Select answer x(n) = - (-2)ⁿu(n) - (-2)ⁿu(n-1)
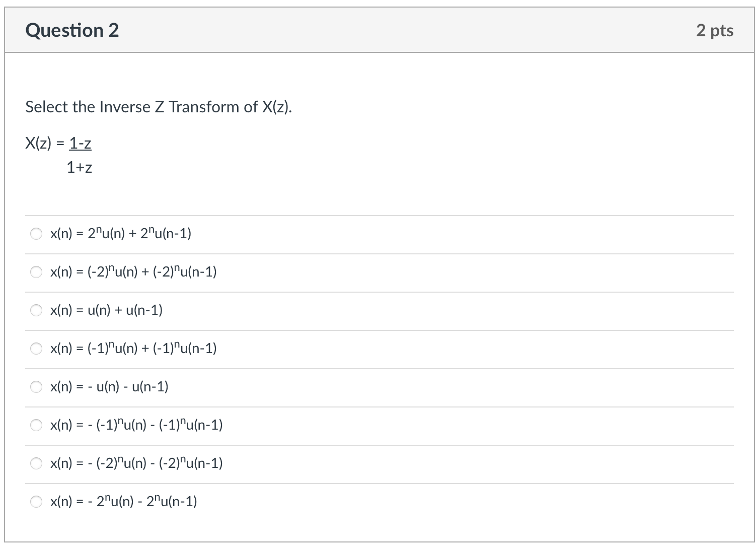756x546 pixels. pos(36,463)
